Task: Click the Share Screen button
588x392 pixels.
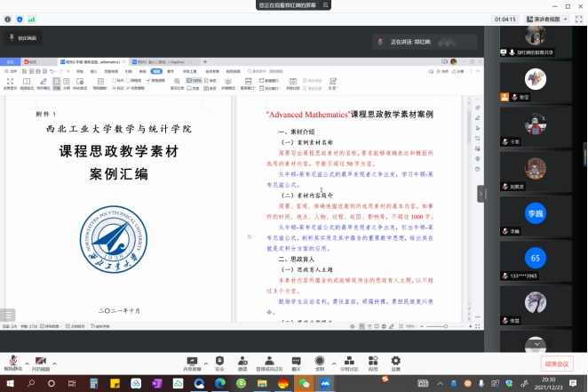Action: click(x=192, y=360)
